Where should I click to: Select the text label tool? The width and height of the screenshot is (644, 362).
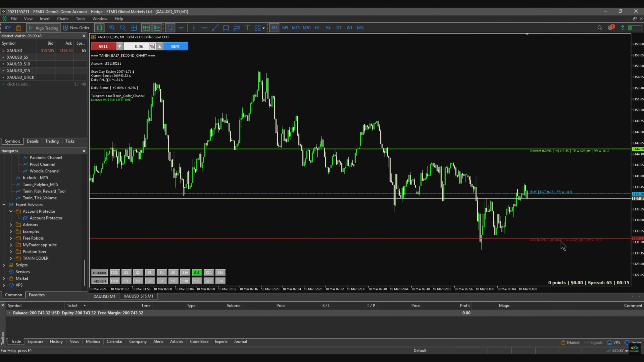pos(247,28)
